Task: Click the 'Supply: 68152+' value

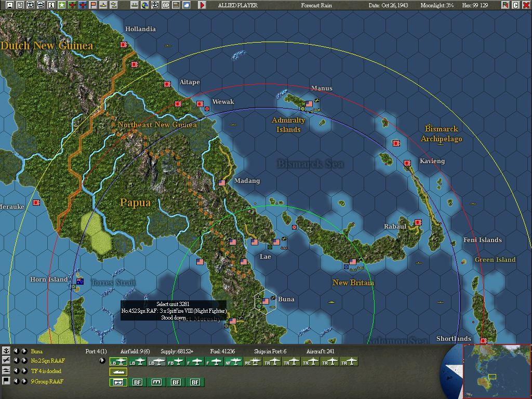Action: [177, 351]
